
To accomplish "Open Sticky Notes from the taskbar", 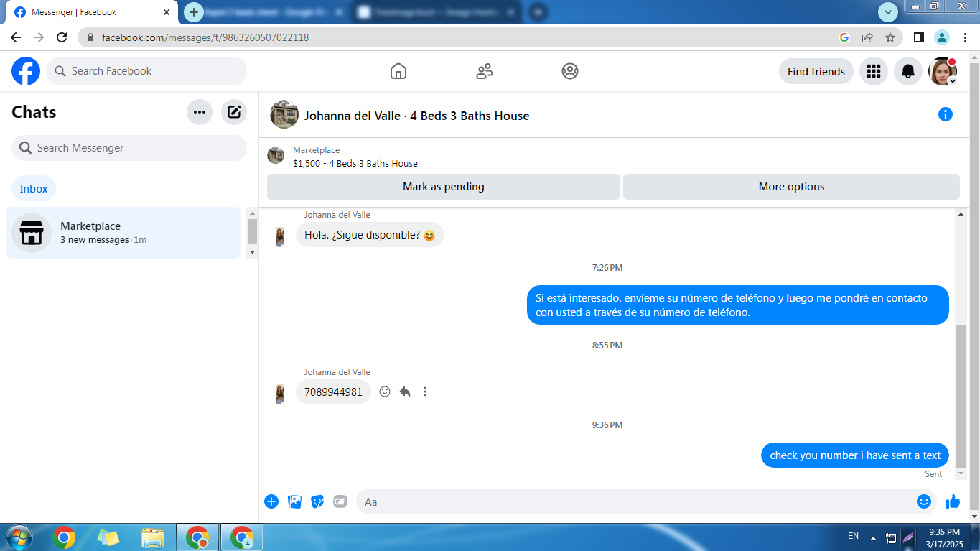I will [x=108, y=537].
